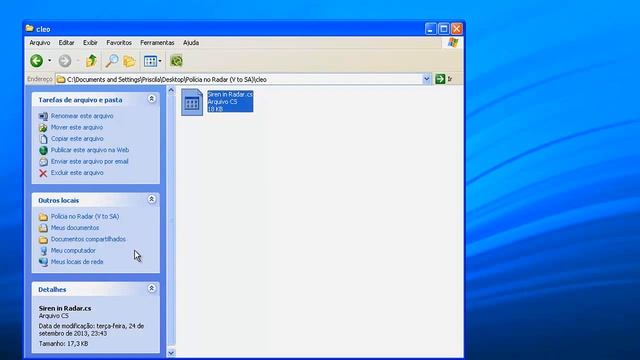Image resolution: width=640 pixels, height=360 pixels.
Task: Click Publicar este arquivo na Web
Action: coord(90,150)
